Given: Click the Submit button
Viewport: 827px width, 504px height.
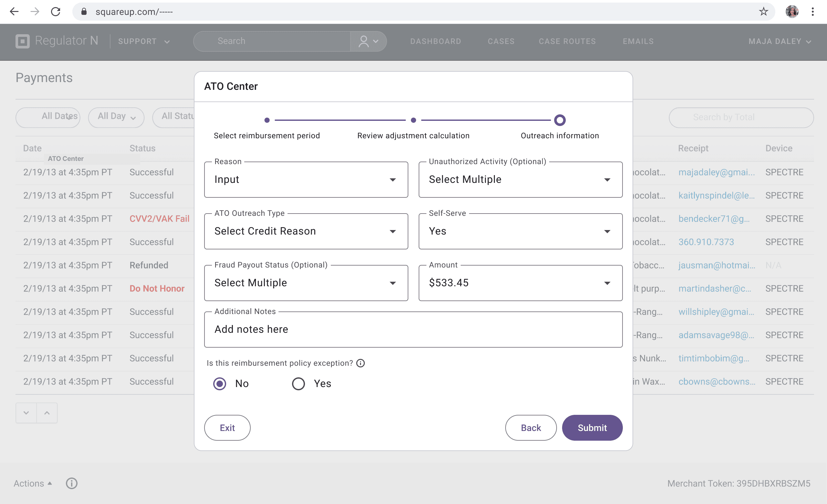Looking at the screenshot, I should tap(592, 428).
